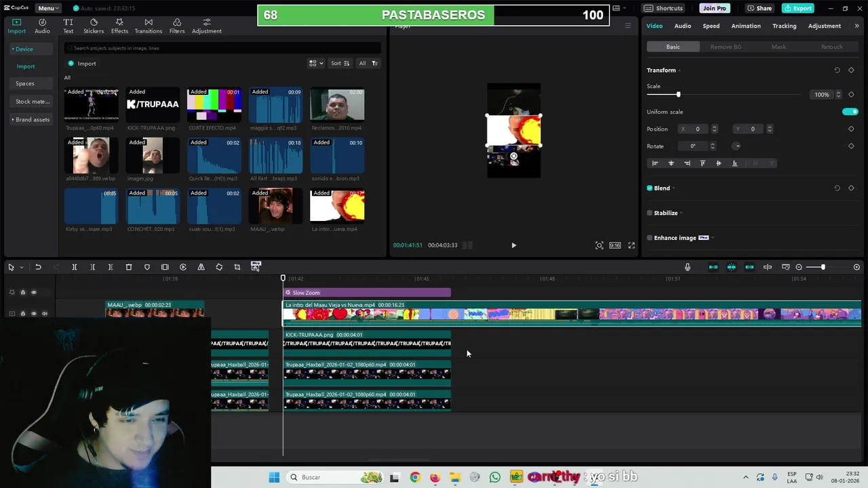Click the media search input field
The height and width of the screenshot is (488, 868).
click(222, 48)
